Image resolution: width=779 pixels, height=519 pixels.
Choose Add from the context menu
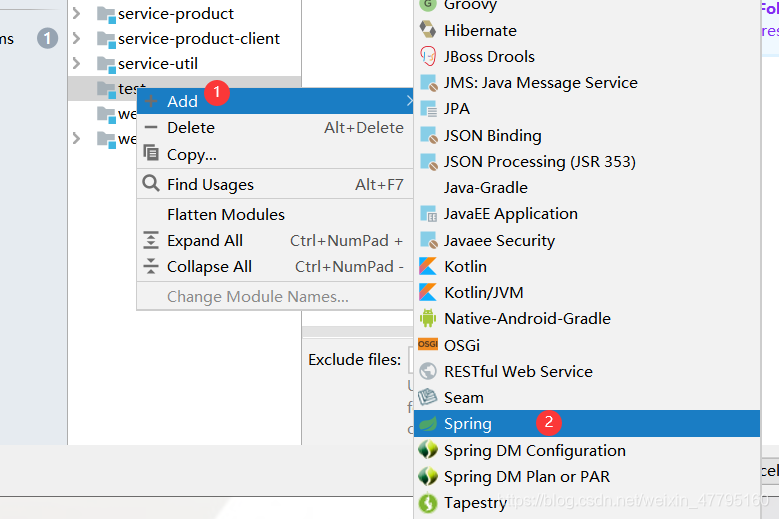275,101
